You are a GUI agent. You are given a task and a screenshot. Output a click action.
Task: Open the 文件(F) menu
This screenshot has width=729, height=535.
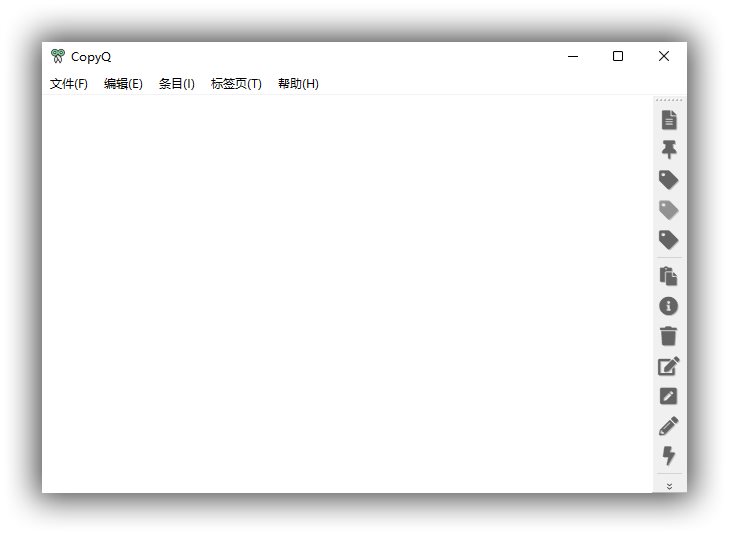[69, 84]
